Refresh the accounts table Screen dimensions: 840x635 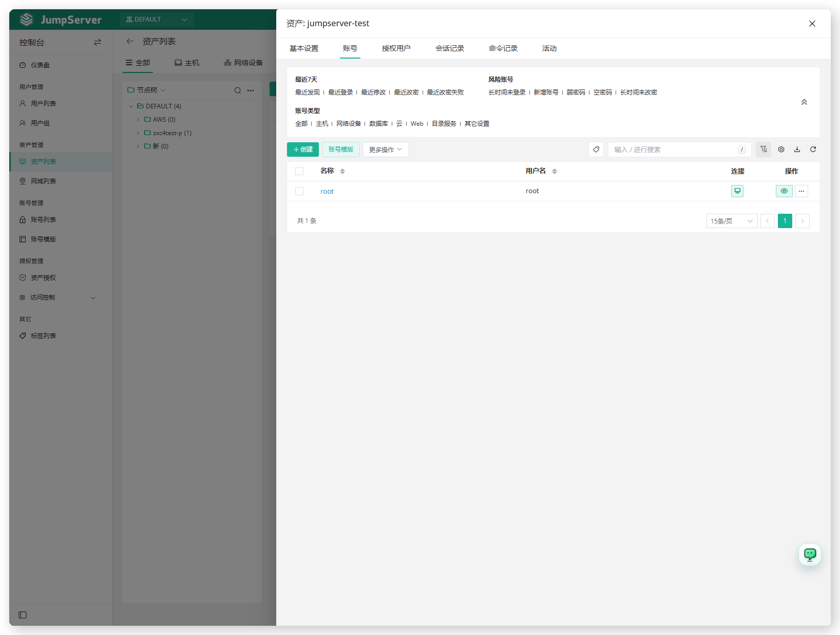(813, 150)
